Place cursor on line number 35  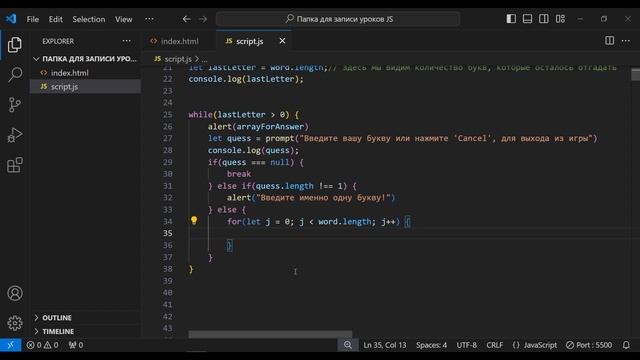[168, 233]
